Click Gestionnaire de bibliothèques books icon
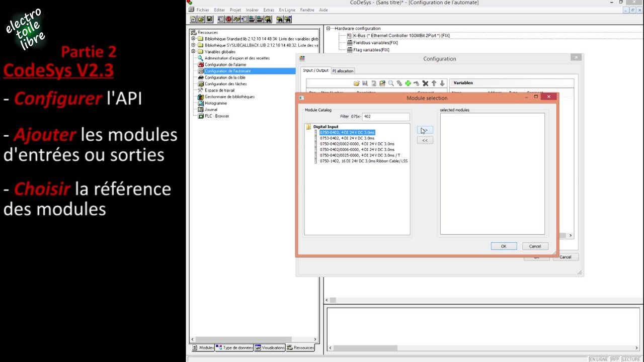 (201, 97)
